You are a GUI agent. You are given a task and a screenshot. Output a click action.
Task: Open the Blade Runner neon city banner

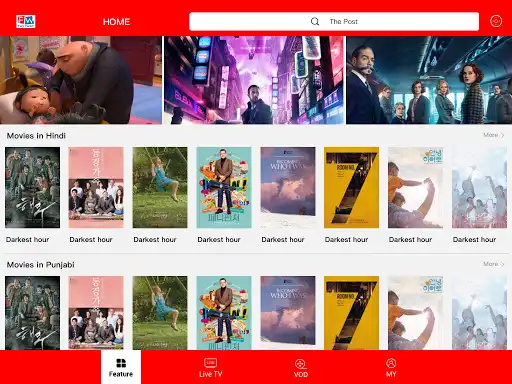pos(255,80)
